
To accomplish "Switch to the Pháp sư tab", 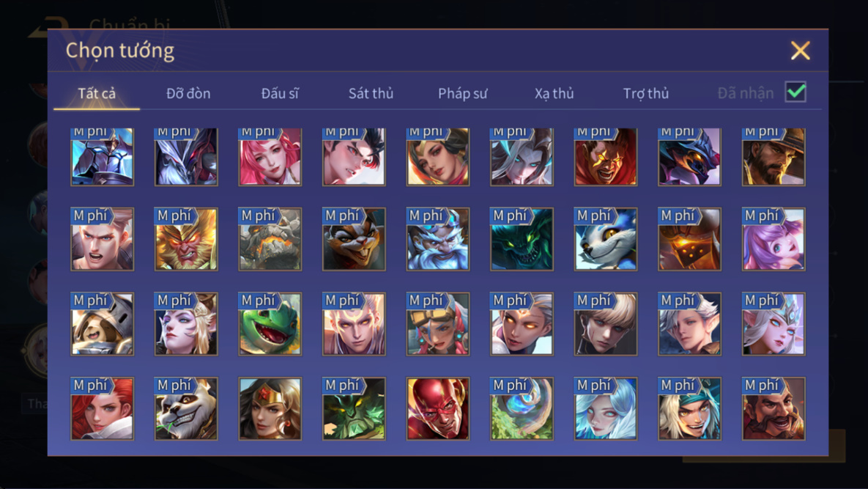I will [462, 93].
